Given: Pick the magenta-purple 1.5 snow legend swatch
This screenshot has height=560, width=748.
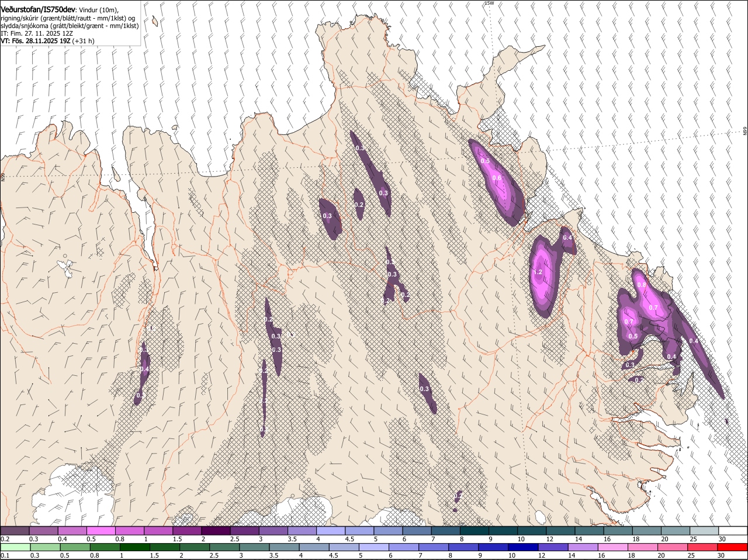Looking at the screenshot, I should coord(187,531).
